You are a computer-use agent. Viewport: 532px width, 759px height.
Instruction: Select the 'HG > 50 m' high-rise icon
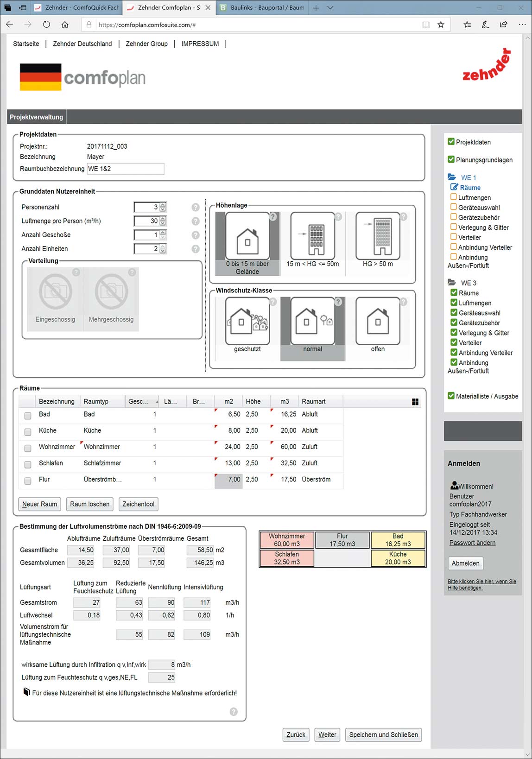[x=378, y=236]
